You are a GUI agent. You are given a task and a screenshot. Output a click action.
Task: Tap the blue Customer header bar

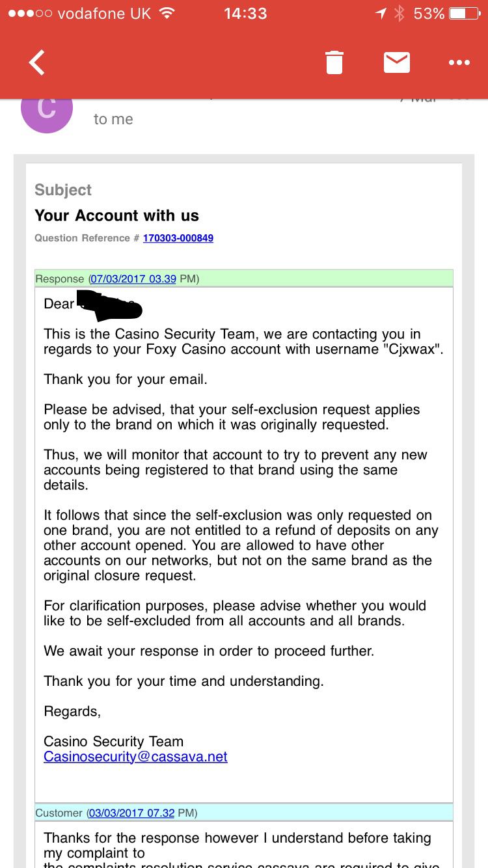click(x=244, y=812)
